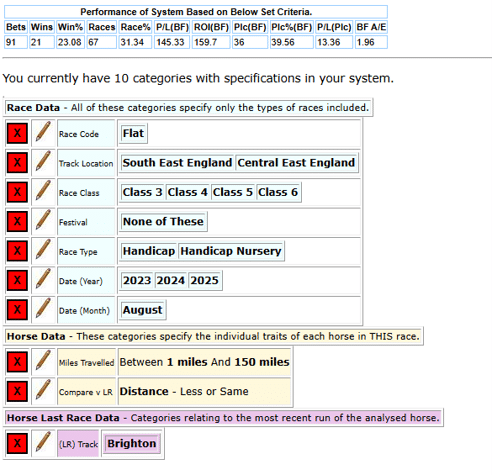Click the Race% value 31.34
The image size is (492, 475).
(135, 42)
